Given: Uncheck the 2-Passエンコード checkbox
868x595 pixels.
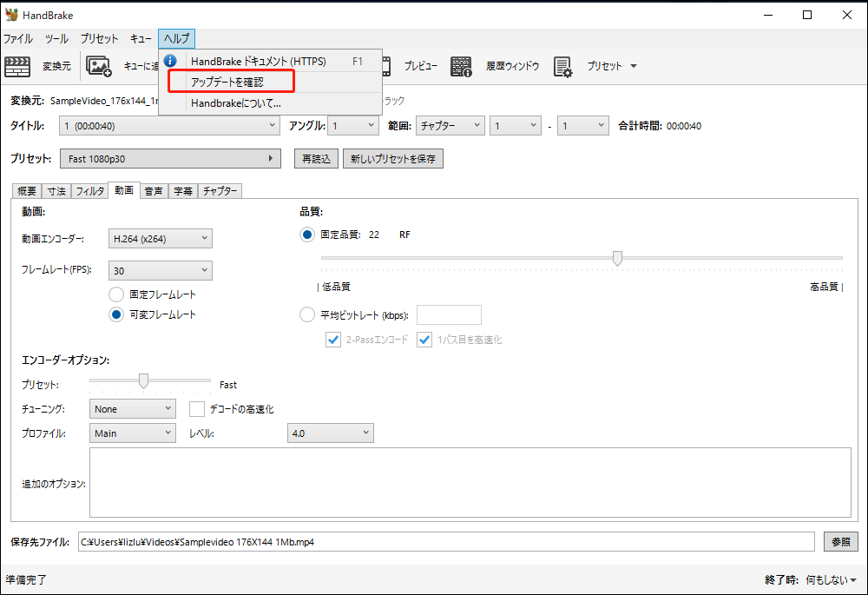Looking at the screenshot, I should 333,340.
